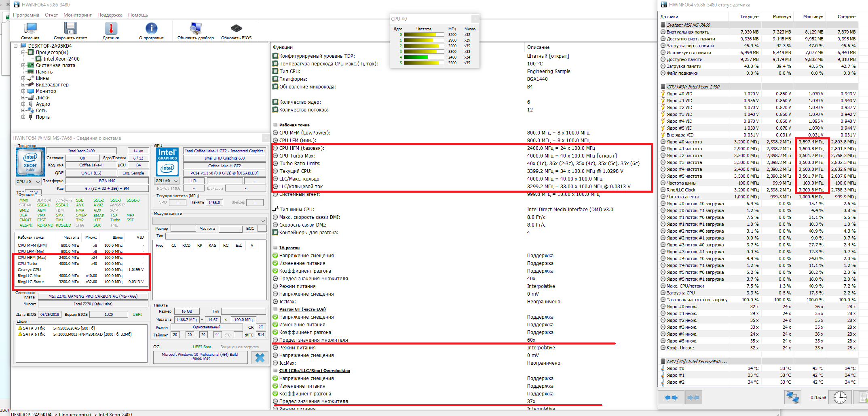
Task: Select the Системная плата motherboard icon
Action: (31, 65)
